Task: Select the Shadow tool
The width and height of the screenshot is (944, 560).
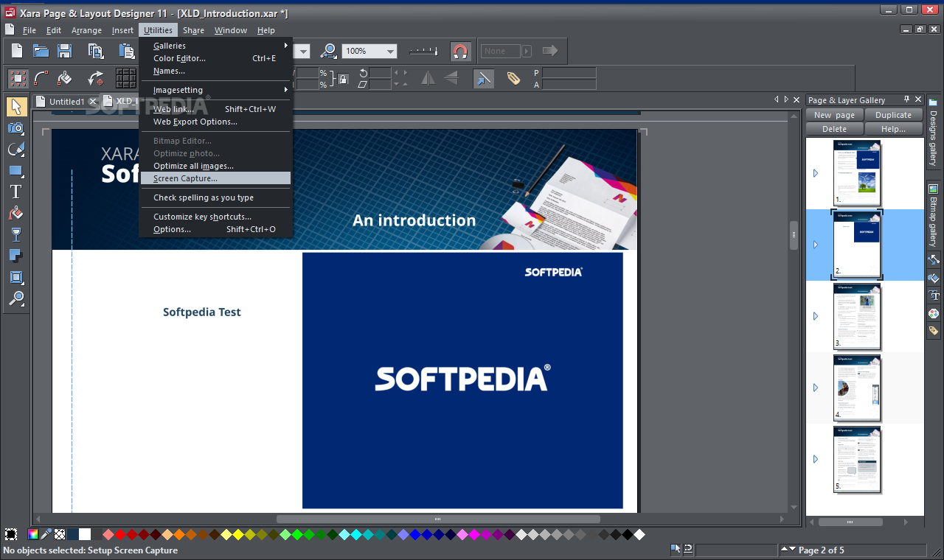Action: point(16,256)
